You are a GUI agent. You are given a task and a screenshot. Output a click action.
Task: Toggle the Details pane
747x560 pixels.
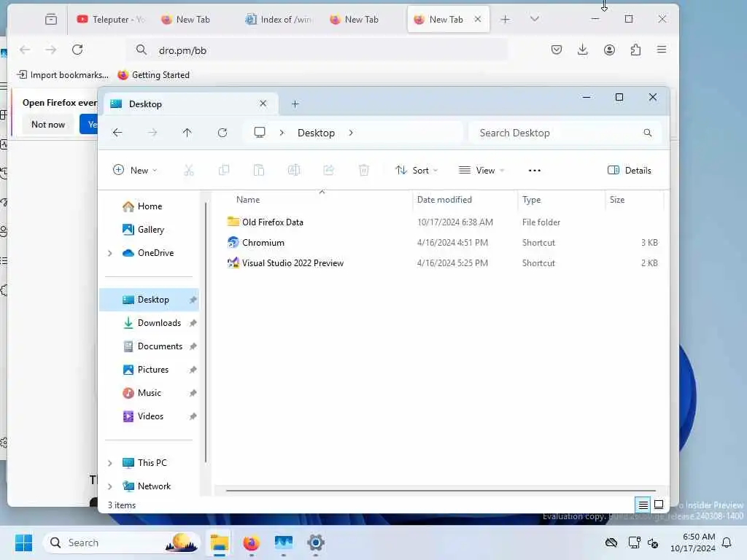pyautogui.click(x=630, y=171)
